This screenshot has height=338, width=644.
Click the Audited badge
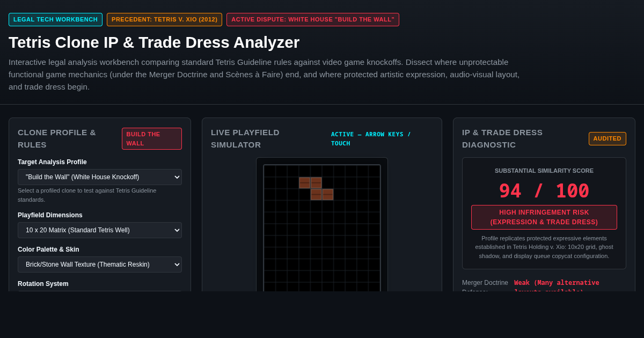608,138
